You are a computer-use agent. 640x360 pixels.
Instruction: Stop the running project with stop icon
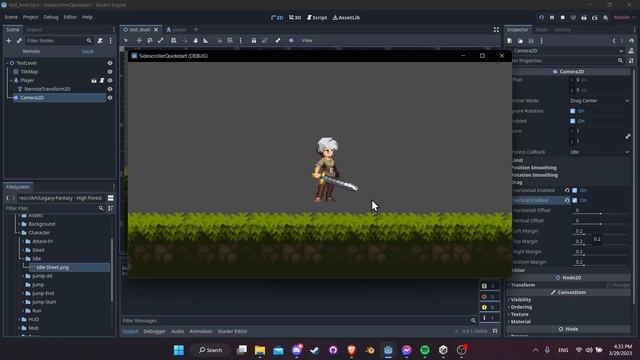[562, 18]
